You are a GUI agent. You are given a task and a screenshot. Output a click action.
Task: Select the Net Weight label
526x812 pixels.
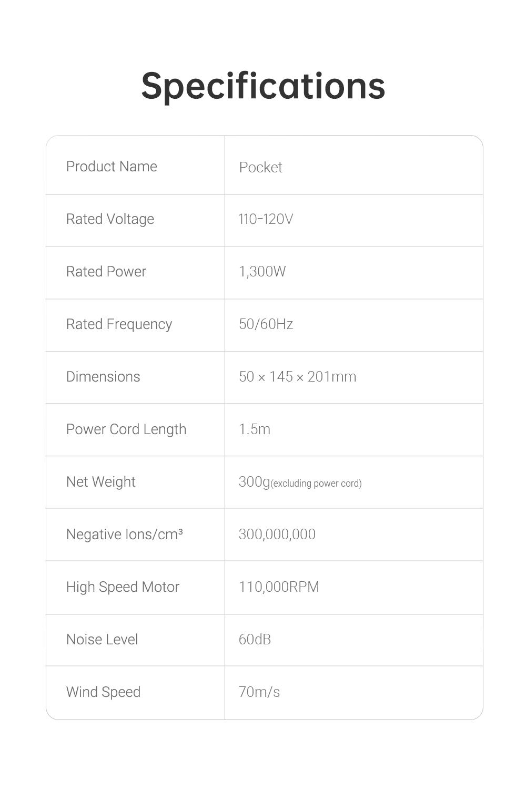click(x=100, y=482)
